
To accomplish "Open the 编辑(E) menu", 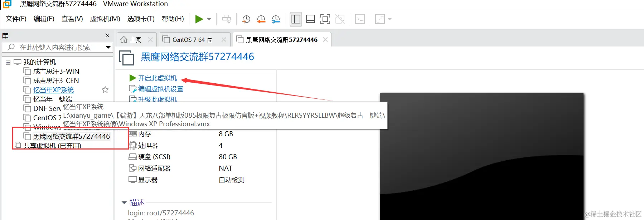I will (x=44, y=19).
